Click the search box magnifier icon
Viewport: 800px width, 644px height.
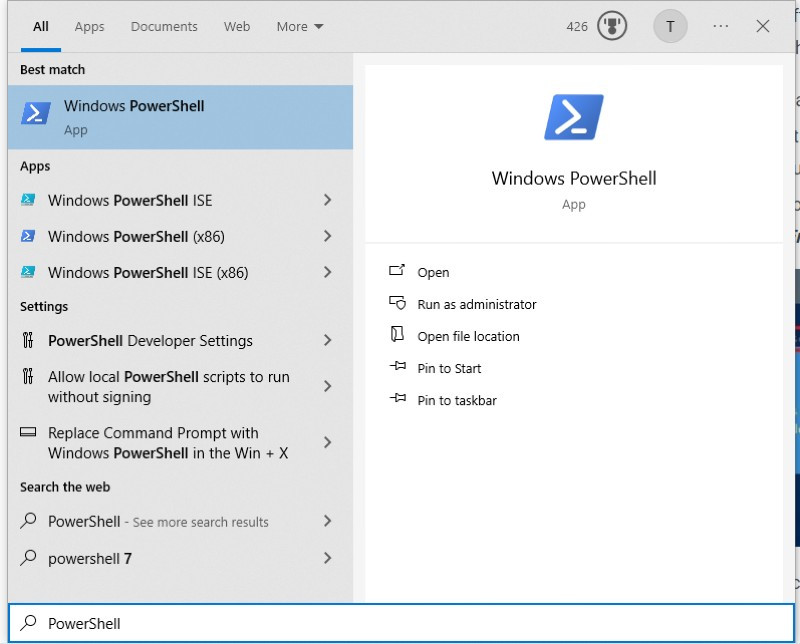[x=28, y=623]
